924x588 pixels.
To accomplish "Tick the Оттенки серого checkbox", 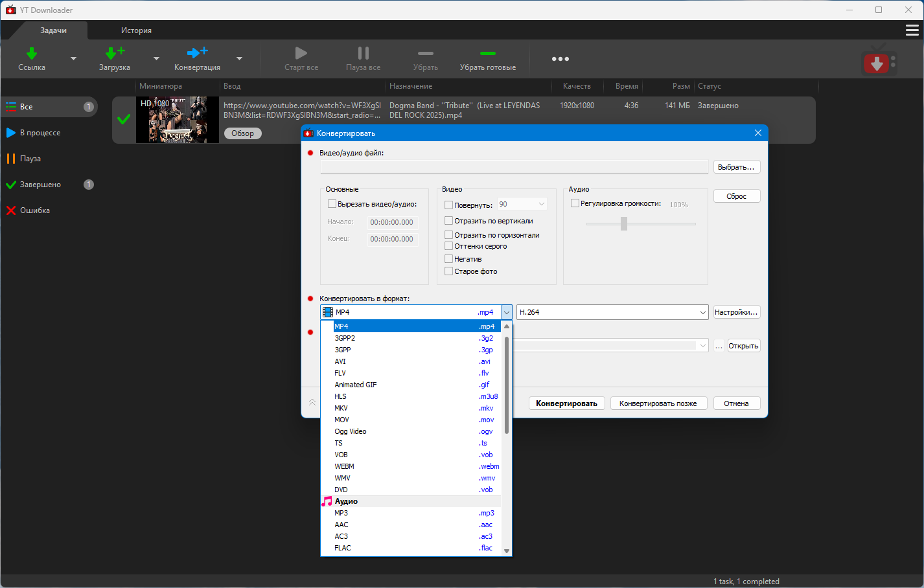I will pyautogui.click(x=448, y=246).
